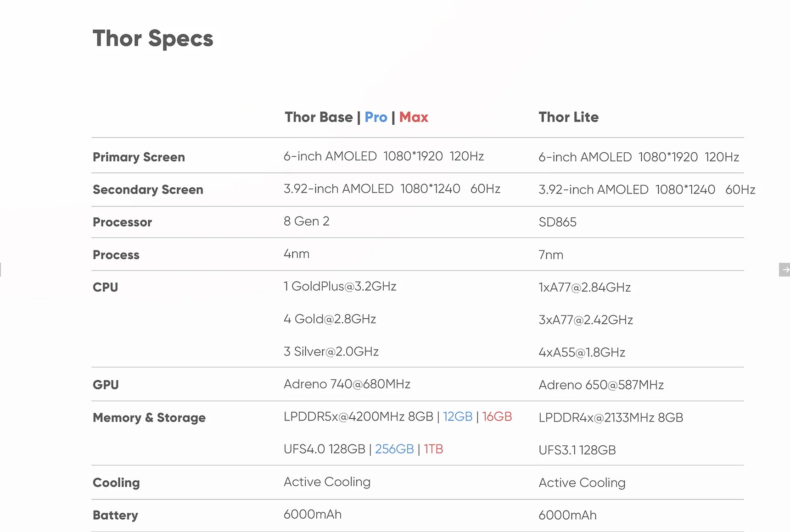Click the "Thor Specs" page heading
Viewport: 790px width, 532px height.
click(x=153, y=39)
